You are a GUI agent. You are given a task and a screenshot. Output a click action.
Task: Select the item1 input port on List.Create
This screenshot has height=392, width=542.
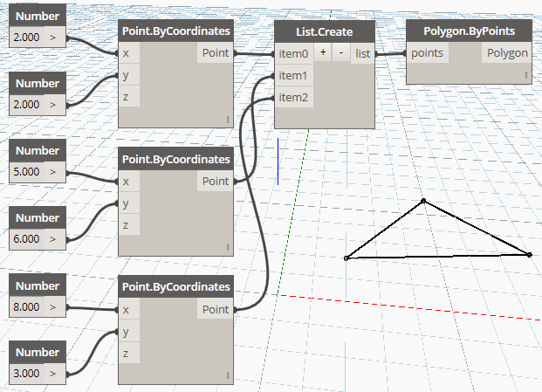point(294,75)
